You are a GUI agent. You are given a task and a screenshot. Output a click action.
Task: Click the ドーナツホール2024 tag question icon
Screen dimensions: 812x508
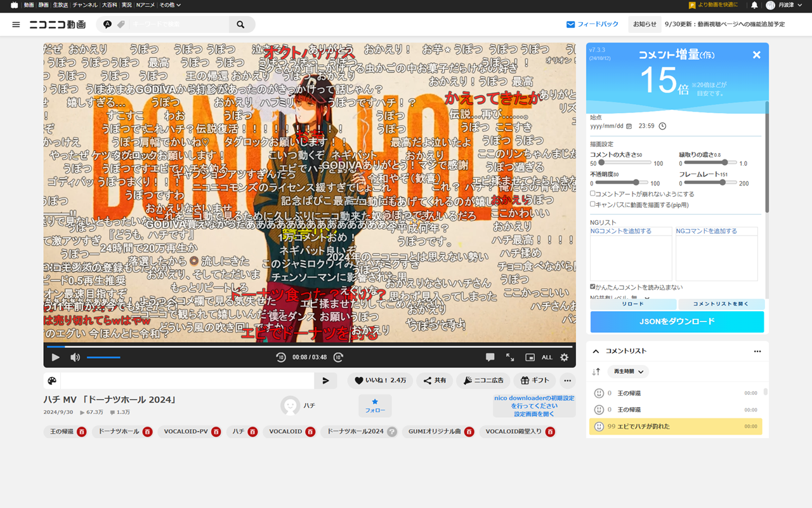pos(392,432)
